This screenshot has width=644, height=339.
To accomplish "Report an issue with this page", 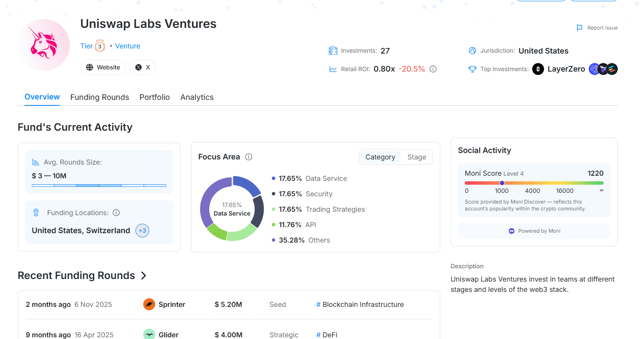I will (597, 28).
